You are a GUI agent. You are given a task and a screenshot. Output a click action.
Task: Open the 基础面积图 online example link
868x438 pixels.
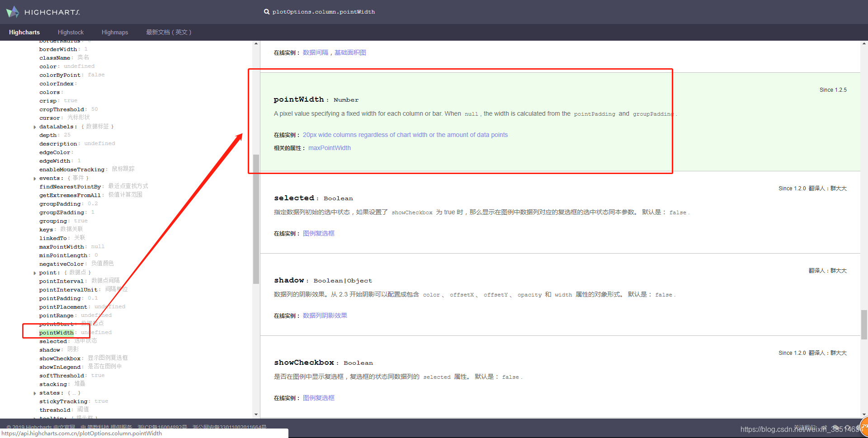(350, 52)
